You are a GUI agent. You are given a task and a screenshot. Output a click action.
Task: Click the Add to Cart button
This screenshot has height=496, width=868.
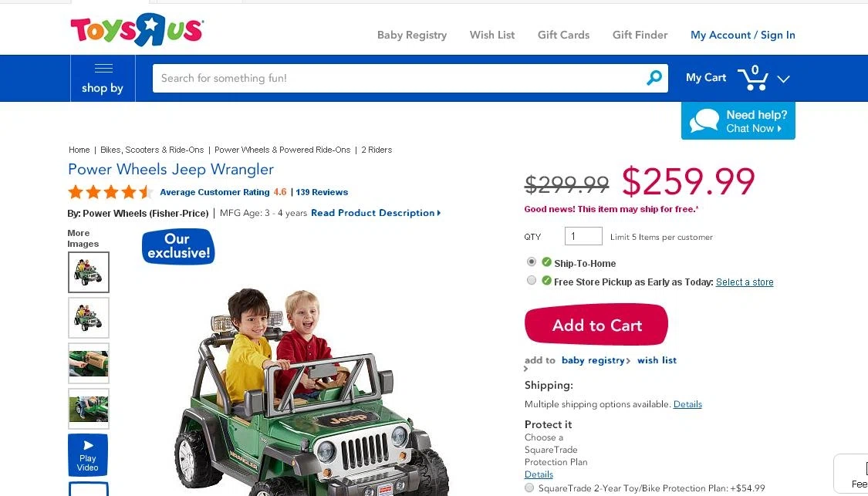coord(596,325)
